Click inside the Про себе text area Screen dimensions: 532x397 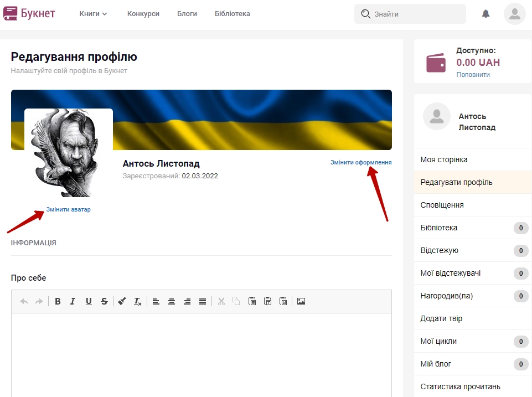coord(202,355)
